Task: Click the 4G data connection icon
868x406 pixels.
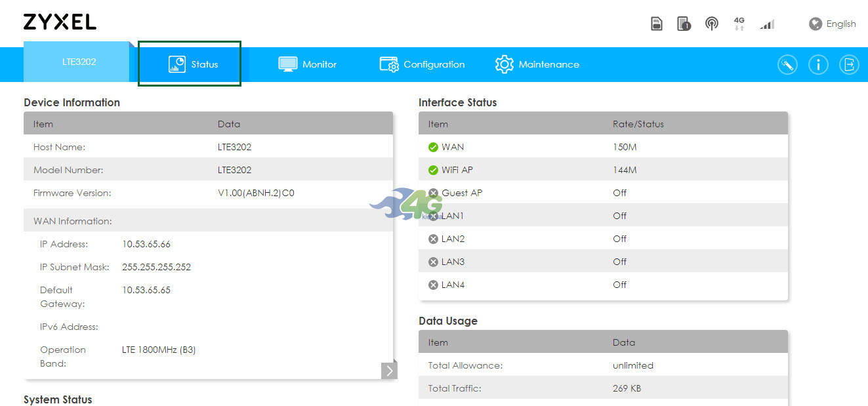Action: (739, 24)
